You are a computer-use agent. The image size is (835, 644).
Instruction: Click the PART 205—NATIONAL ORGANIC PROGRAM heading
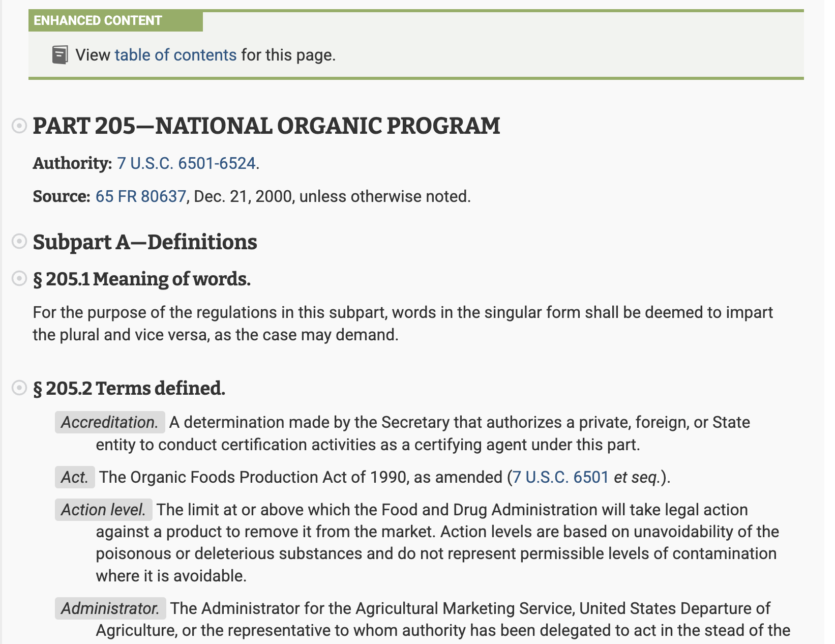[x=266, y=126]
